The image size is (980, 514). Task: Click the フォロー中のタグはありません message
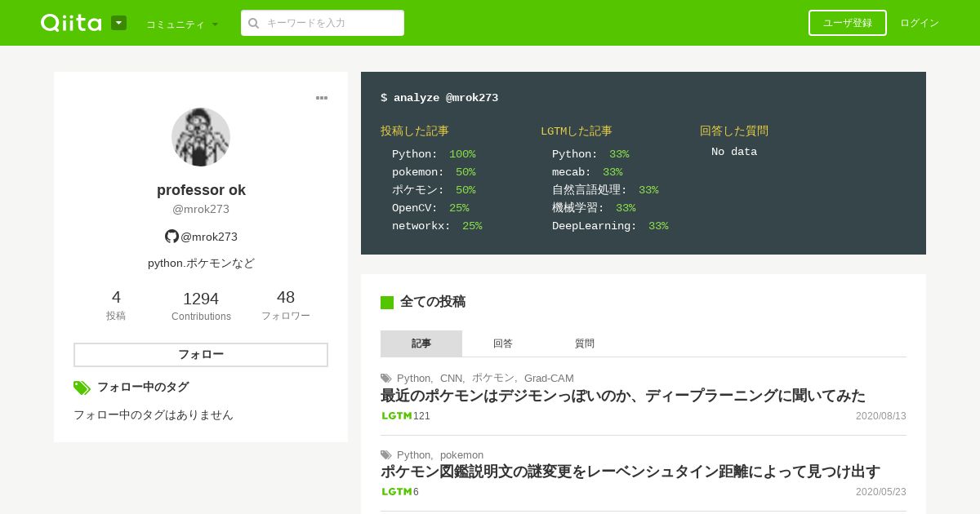pyautogui.click(x=154, y=414)
